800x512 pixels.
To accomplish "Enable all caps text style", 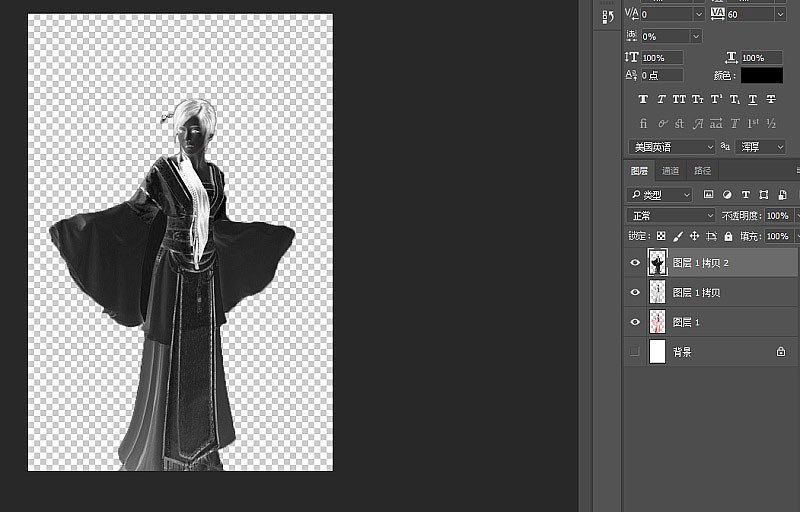I will (679, 99).
